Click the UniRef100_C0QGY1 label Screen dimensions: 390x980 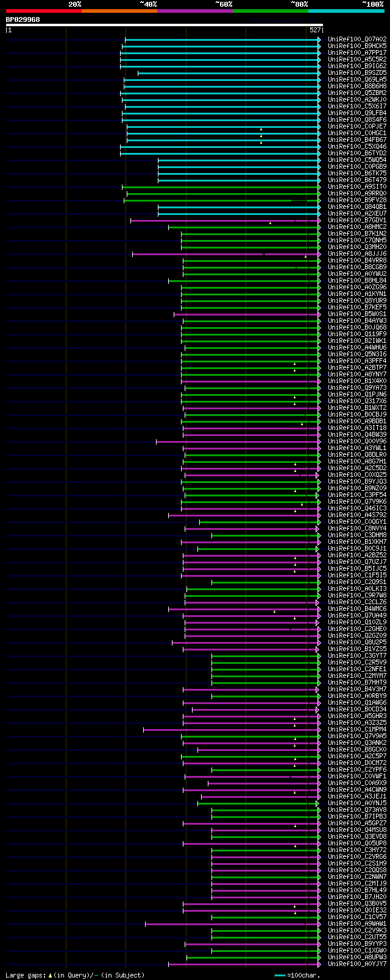pyautogui.click(x=357, y=522)
